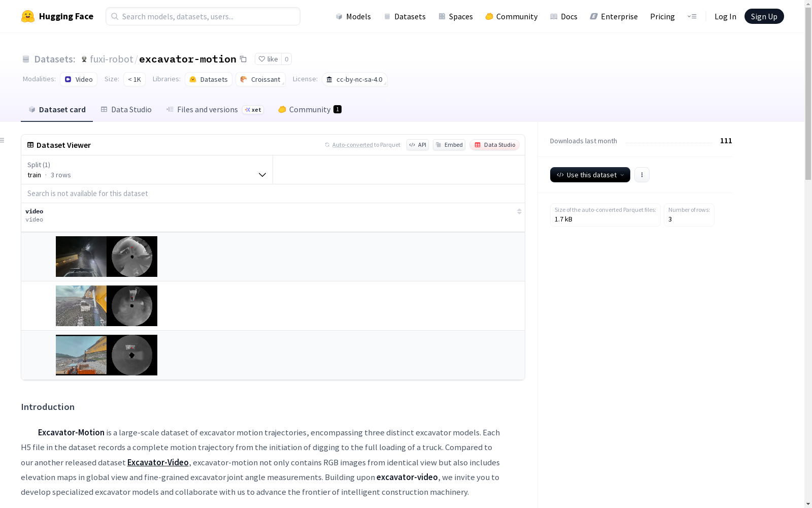Click the Sign Up button
The image size is (812, 508).
pyautogui.click(x=764, y=16)
